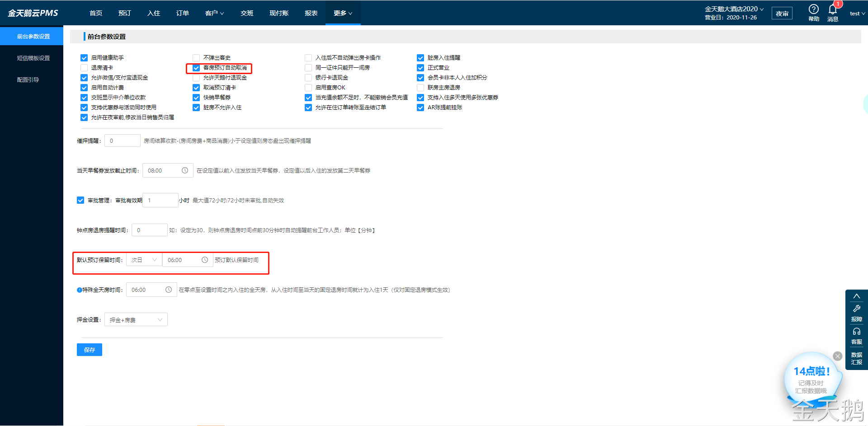The width and height of the screenshot is (868, 426).
Task: Open the test user dropdown
Action: pos(857,14)
